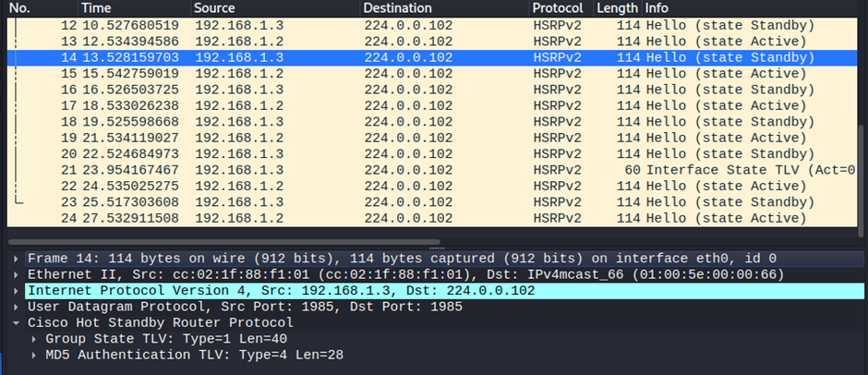
Task: Expand the MD5 Authentication TLV entry
Action: pos(34,355)
